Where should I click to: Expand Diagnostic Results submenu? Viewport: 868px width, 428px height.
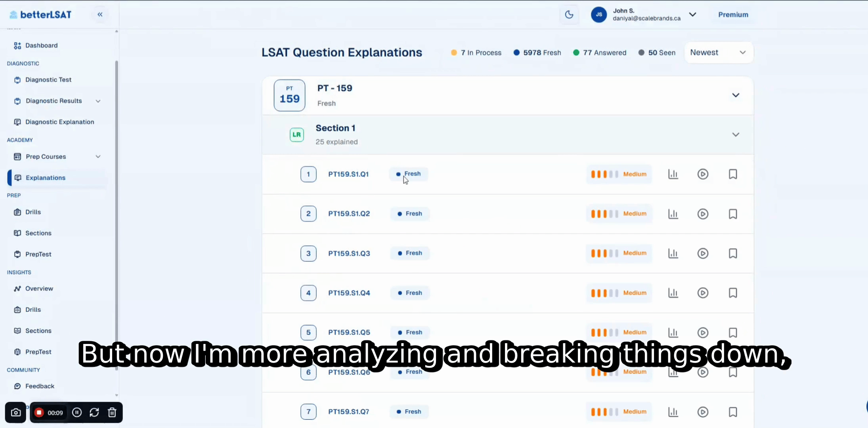pyautogui.click(x=98, y=101)
